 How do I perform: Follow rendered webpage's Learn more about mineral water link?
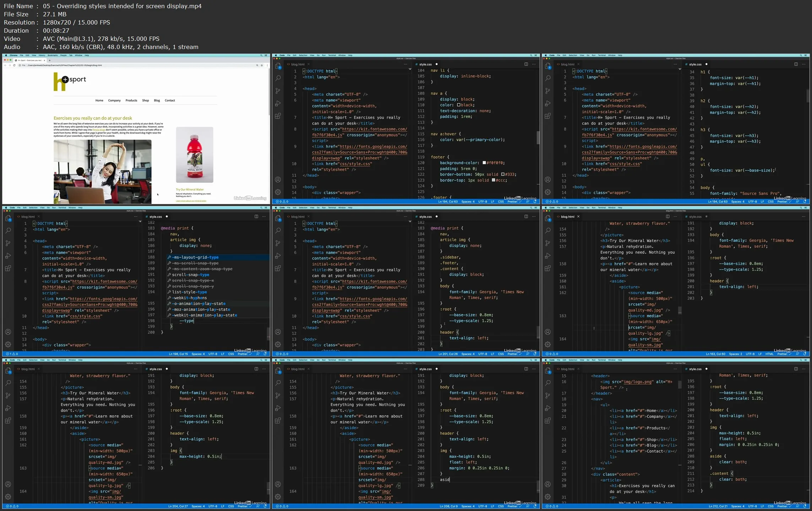191,201
